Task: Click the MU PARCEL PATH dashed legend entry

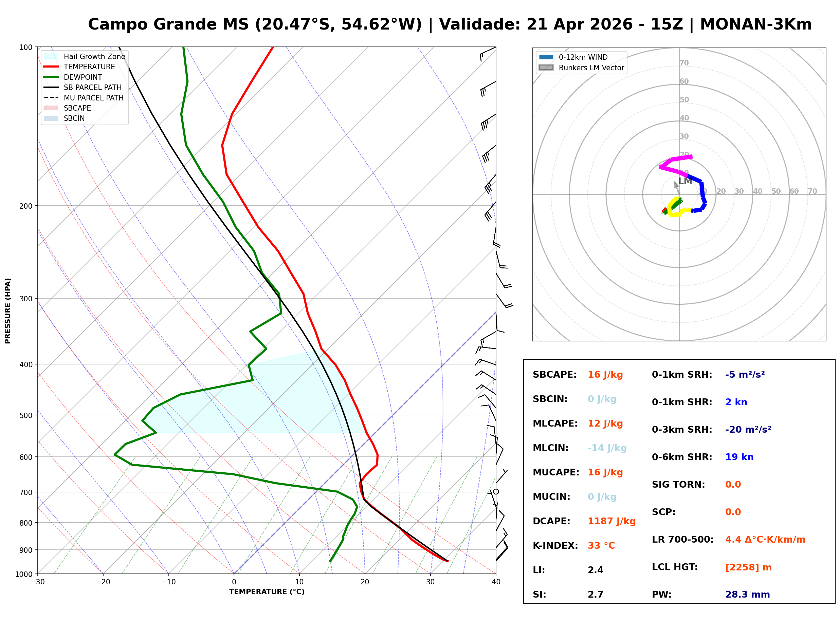Action: [93, 98]
